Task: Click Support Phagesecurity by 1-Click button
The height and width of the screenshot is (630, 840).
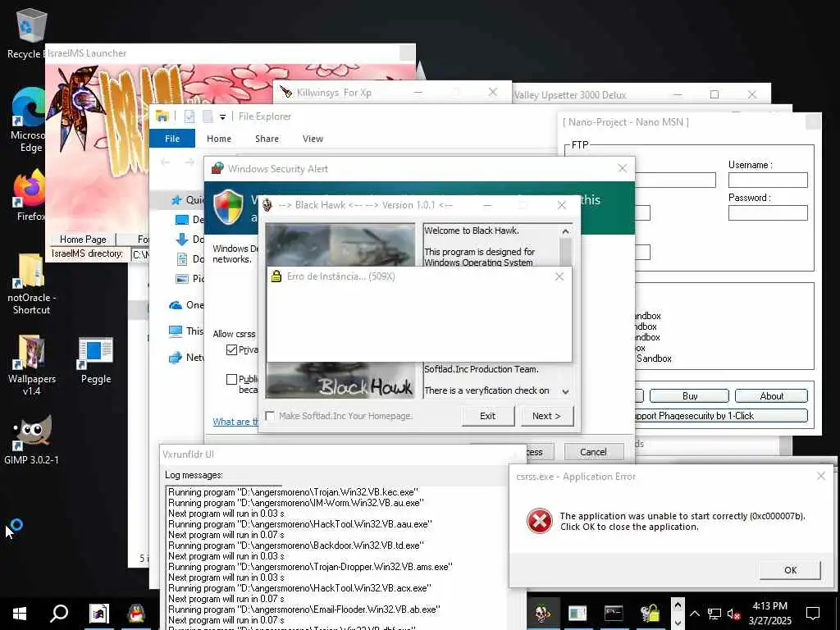Action: pyautogui.click(x=721, y=416)
